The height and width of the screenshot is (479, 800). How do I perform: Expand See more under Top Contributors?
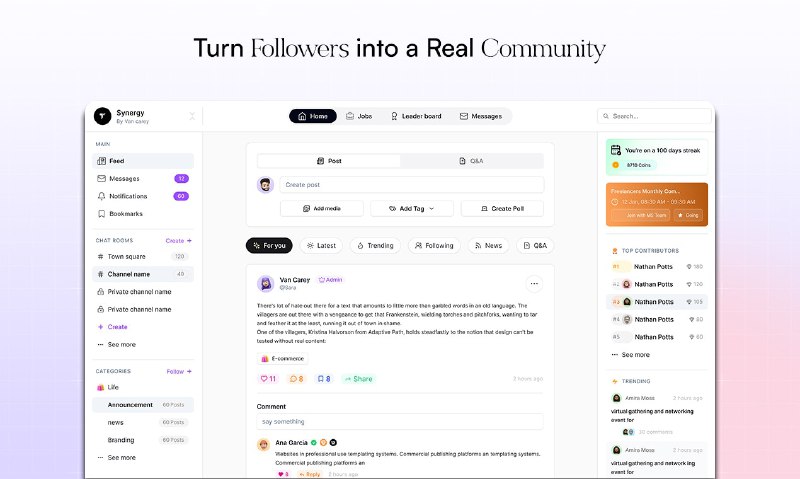[x=630, y=355]
